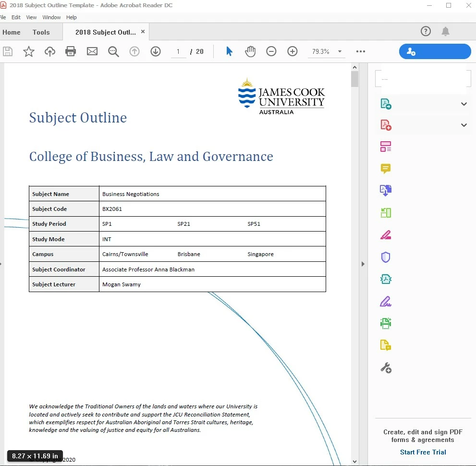Collapse the right tools pane arrow
The height and width of the screenshot is (466, 476).
[x=363, y=264]
